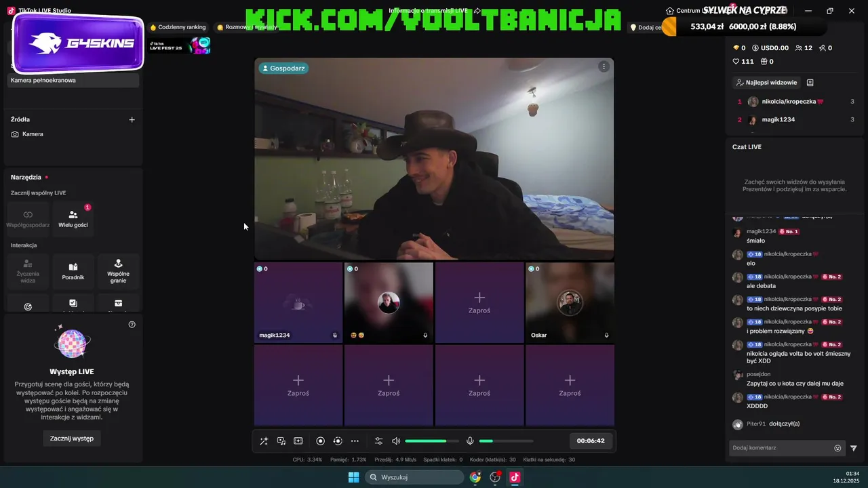Add a new source with the plus icon
The image size is (868, 488).
(x=132, y=120)
